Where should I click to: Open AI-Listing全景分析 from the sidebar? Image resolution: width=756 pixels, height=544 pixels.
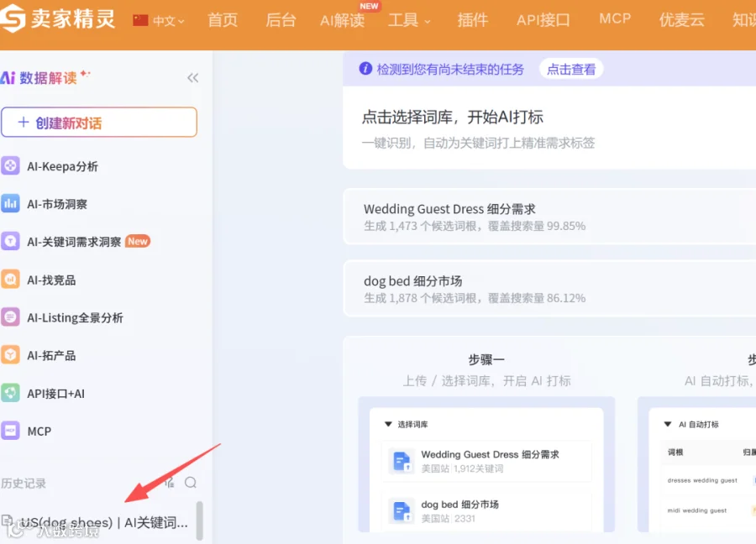[x=76, y=318]
